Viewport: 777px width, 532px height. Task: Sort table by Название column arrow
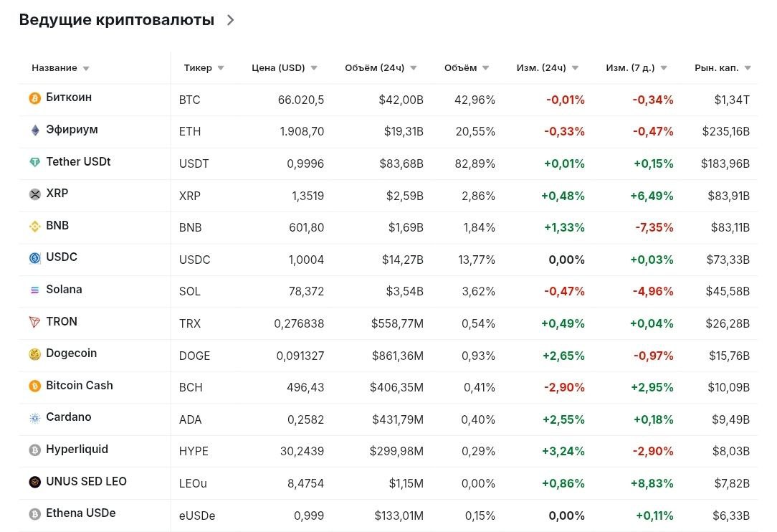[x=86, y=69]
